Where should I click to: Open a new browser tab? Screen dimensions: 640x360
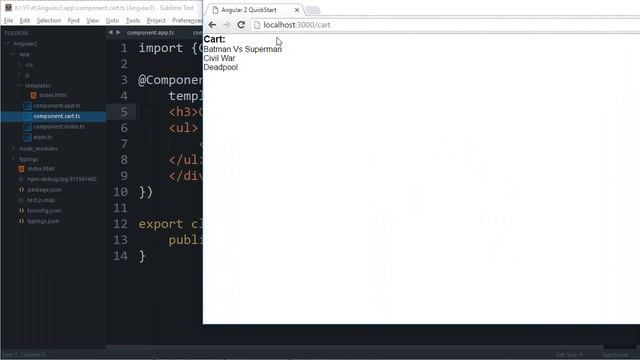pos(313,10)
